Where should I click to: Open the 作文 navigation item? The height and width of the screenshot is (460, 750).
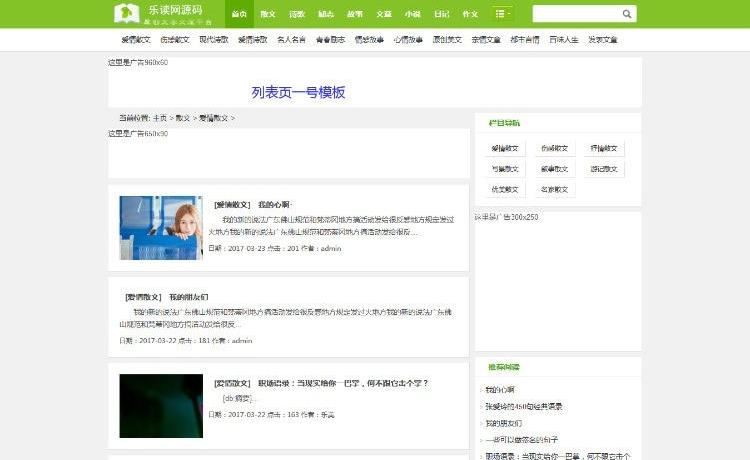pyautogui.click(x=470, y=14)
